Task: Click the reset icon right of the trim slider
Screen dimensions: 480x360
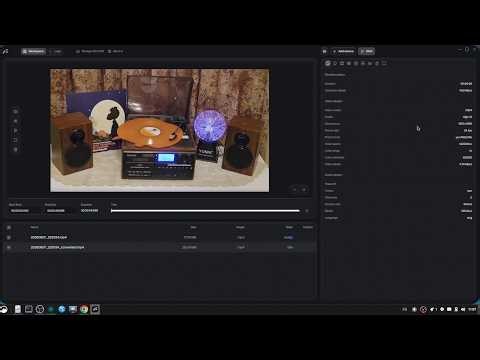Action: (307, 211)
